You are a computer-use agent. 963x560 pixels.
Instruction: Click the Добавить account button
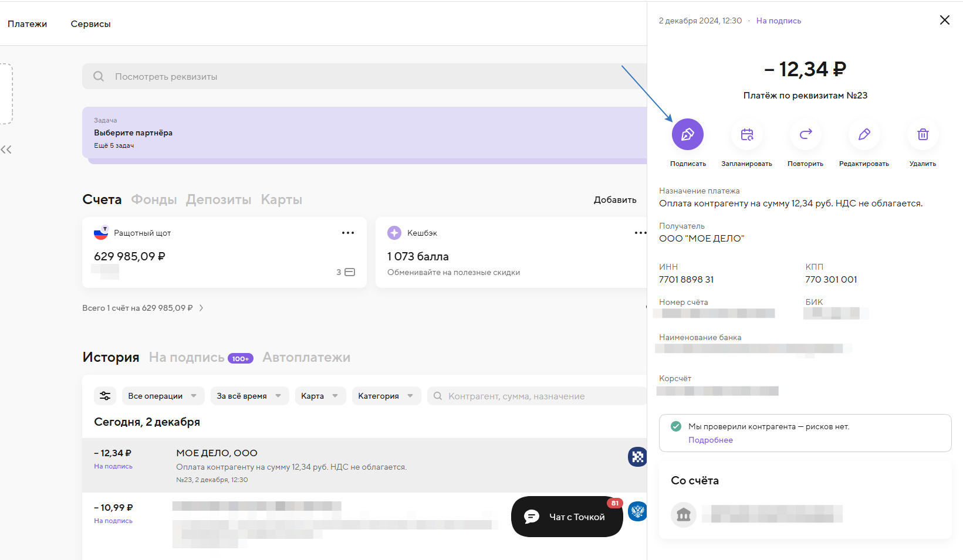point(614,200)
